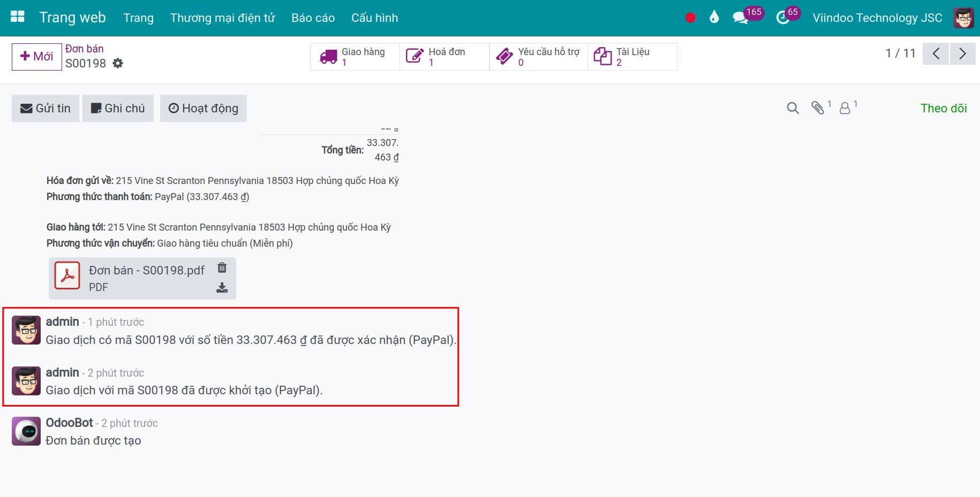
Task: Click admin avatar on confirmed transaction message
Action: [26, 330]
